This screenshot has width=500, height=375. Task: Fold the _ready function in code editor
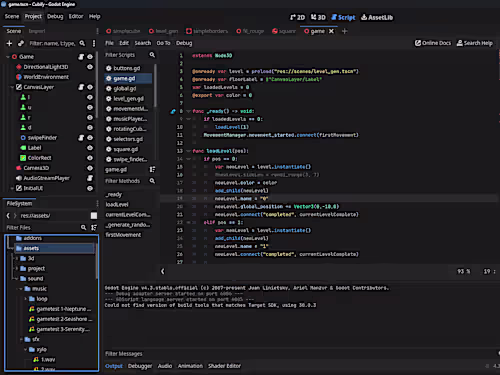point(188,111)
